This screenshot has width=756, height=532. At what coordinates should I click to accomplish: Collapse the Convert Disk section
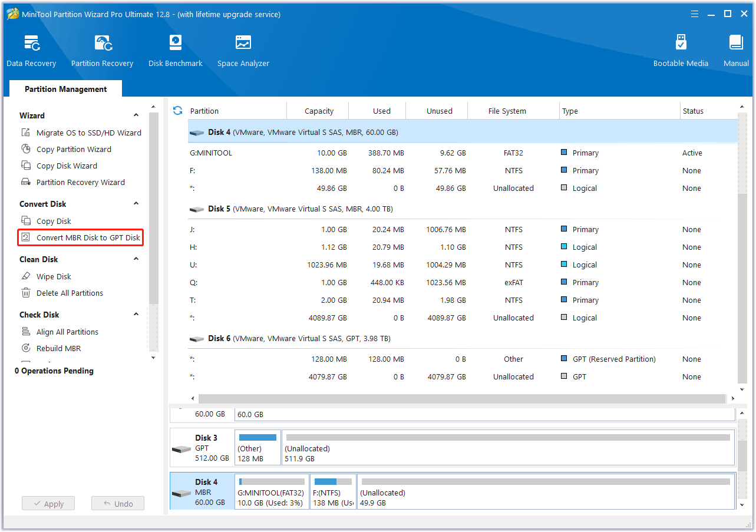[136, 204]
